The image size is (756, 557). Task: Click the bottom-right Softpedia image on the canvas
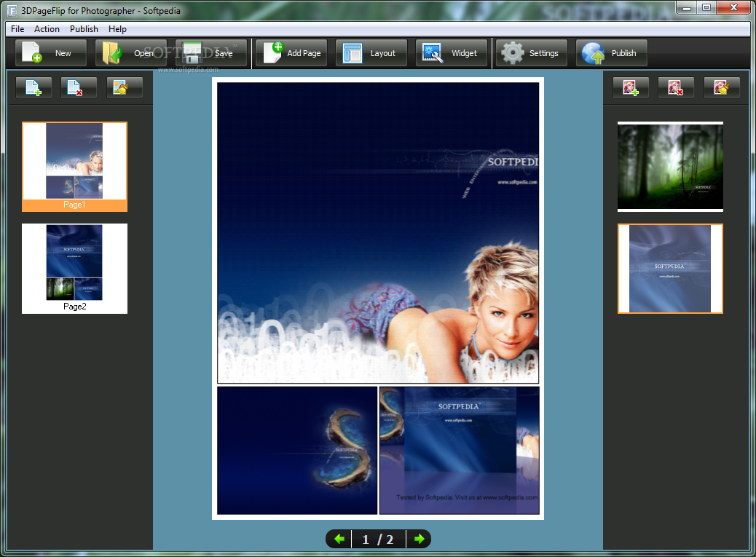[x=460, y=451]
